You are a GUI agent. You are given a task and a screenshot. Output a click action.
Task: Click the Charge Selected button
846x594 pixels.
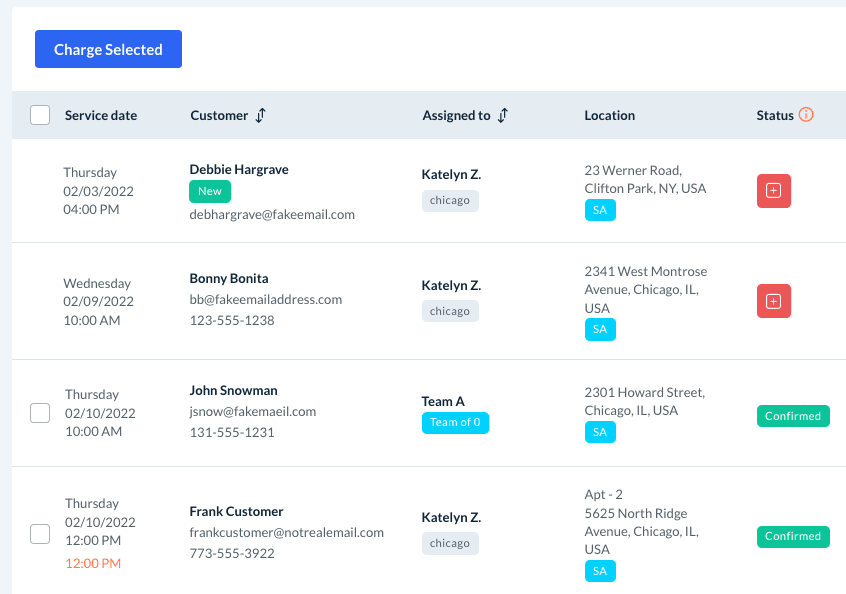(108, 49)
